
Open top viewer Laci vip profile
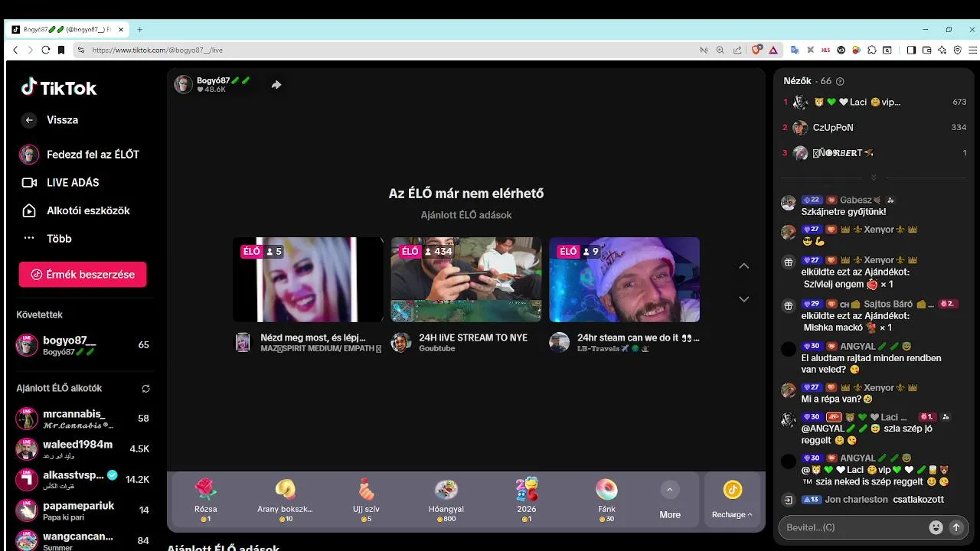point(874,102)
